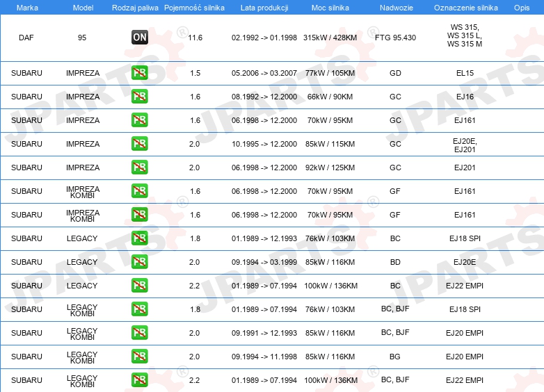
Task: Click the PB fuel icon in the EL15 row
Action: [140, 73]
